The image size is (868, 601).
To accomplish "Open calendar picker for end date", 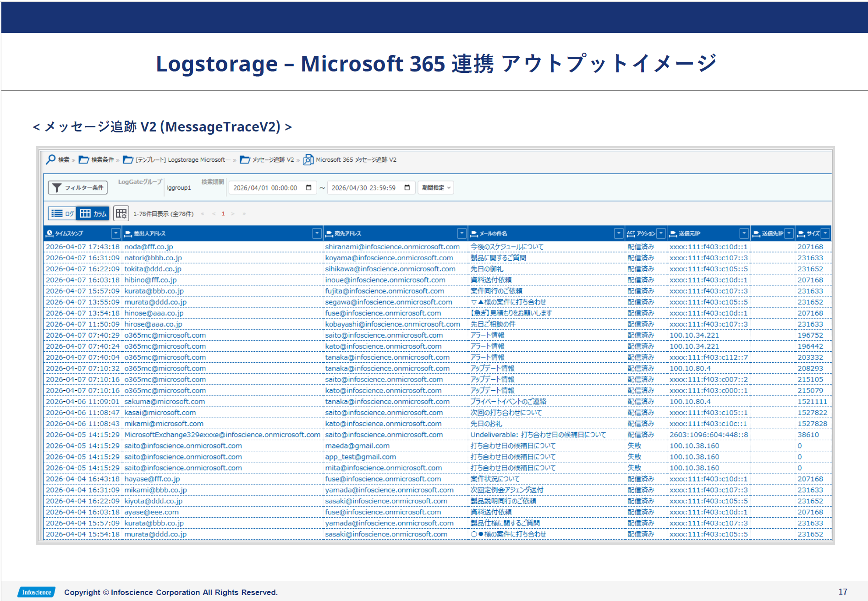I will point(407,188).
